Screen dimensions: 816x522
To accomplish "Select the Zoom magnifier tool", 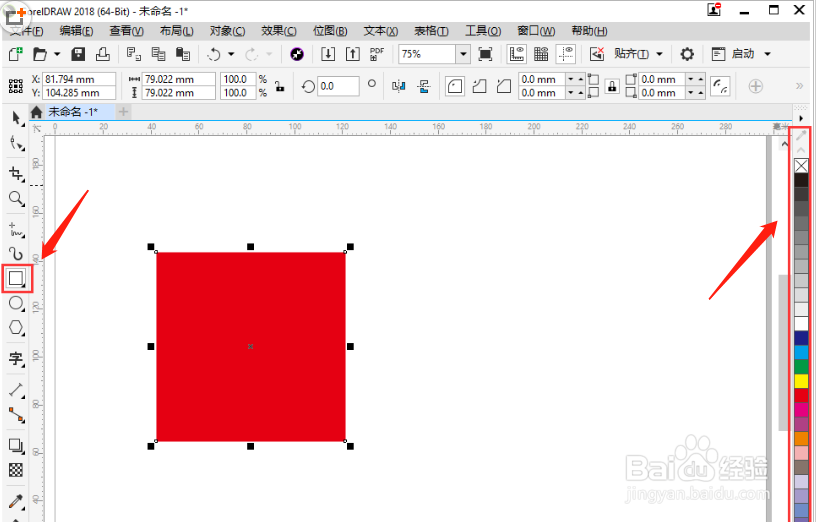I will pos(17,198).
